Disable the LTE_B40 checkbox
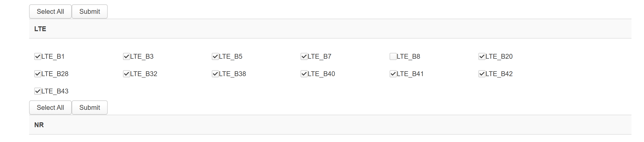644x142 pixels. 304,74
